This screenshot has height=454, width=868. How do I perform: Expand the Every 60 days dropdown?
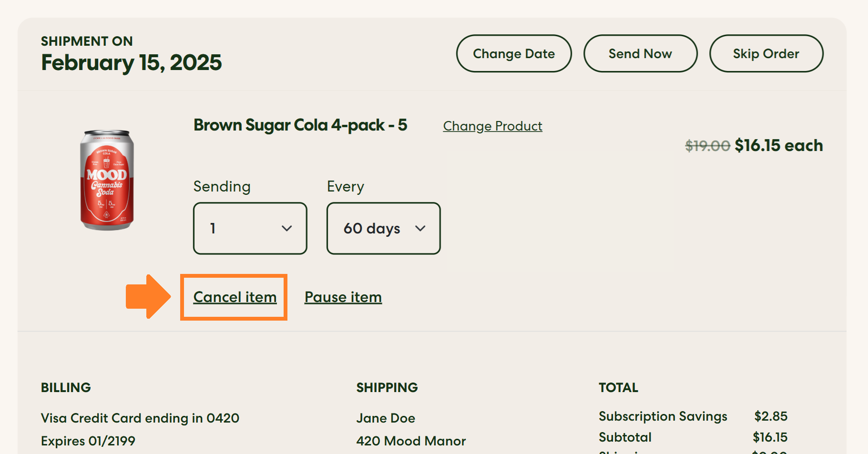click(383, 229)
